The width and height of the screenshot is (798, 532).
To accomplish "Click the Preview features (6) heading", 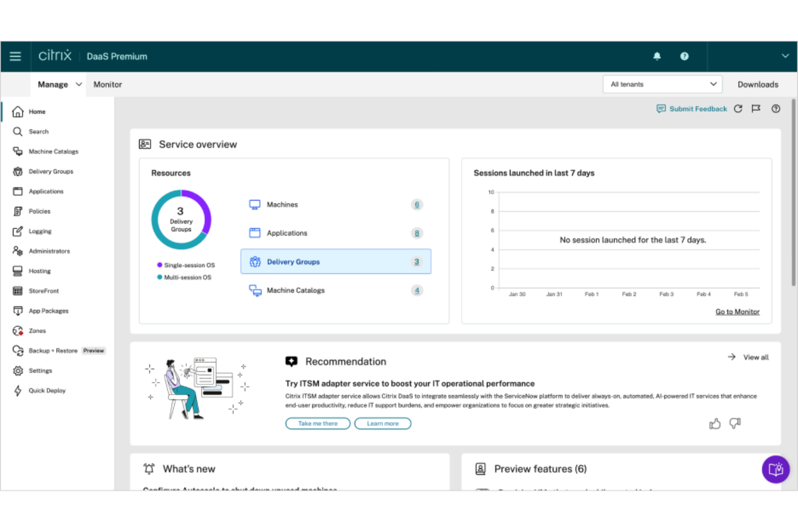I will [x=540, y=469].
